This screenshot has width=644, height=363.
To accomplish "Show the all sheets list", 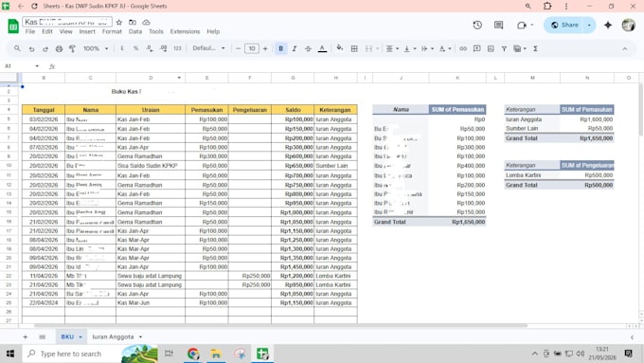I will [43, 337].
